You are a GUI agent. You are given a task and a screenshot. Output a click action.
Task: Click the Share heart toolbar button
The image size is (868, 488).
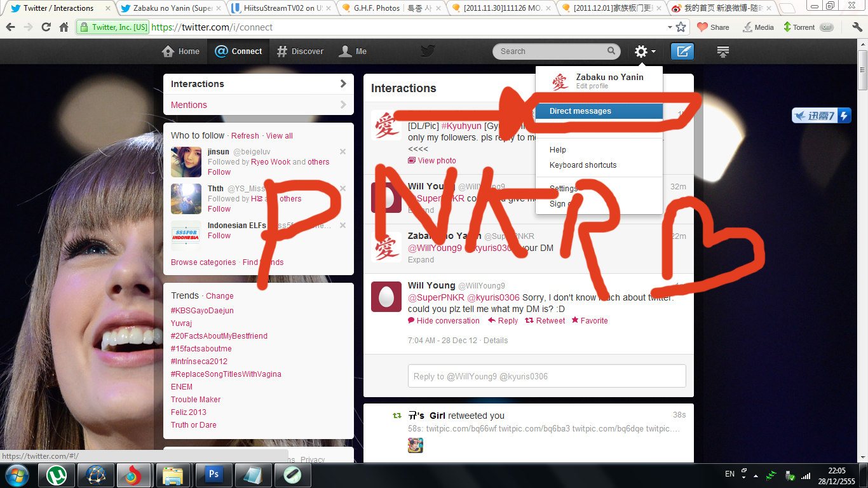tap(713, 27)
